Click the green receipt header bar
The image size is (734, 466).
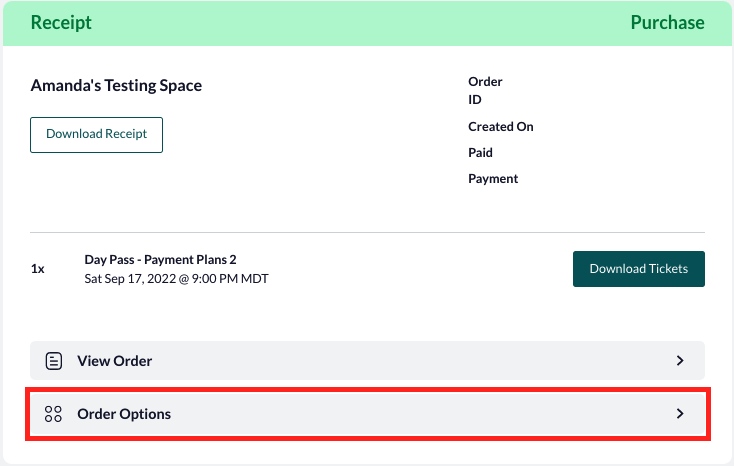click(367, 23)
